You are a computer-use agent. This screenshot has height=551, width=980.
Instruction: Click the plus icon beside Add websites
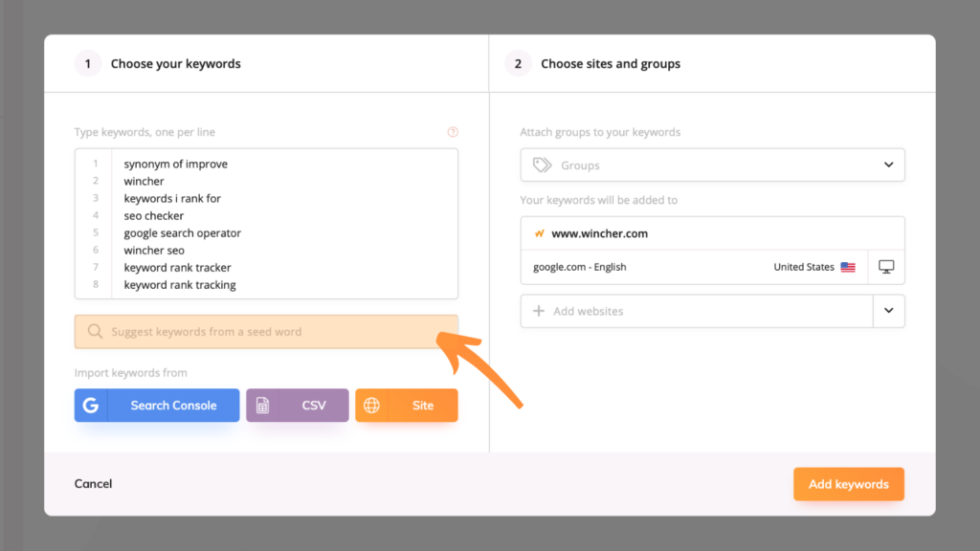pyautogui.click(x=538, y=311)
